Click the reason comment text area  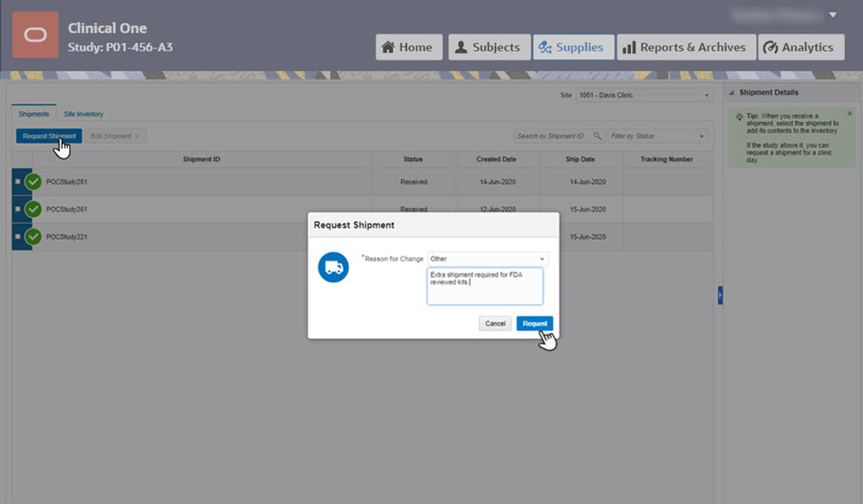[x=485, y=287]
